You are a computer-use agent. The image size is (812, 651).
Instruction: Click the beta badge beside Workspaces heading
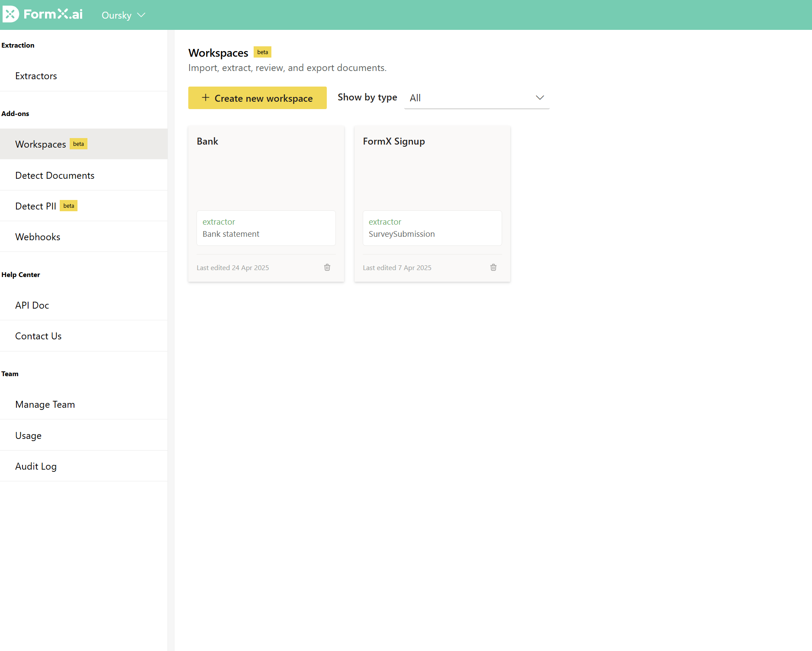(x=262, y=52)
